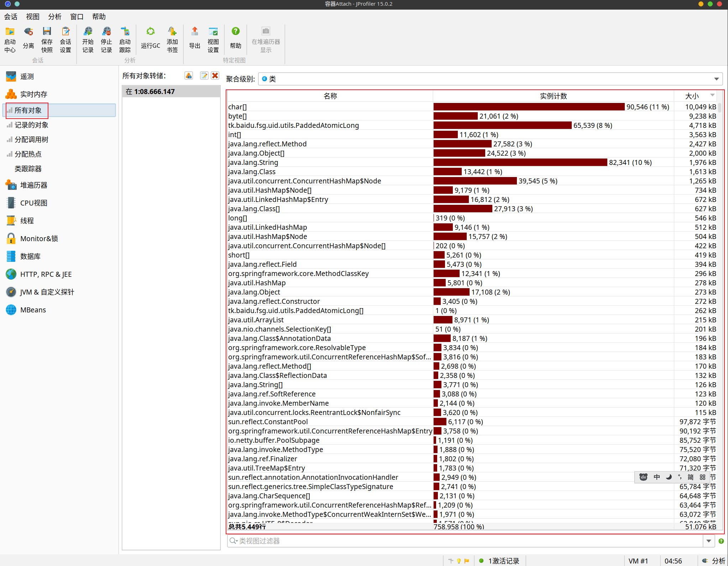Select 记录的对象 in the sidebar

tap(31, 125)
